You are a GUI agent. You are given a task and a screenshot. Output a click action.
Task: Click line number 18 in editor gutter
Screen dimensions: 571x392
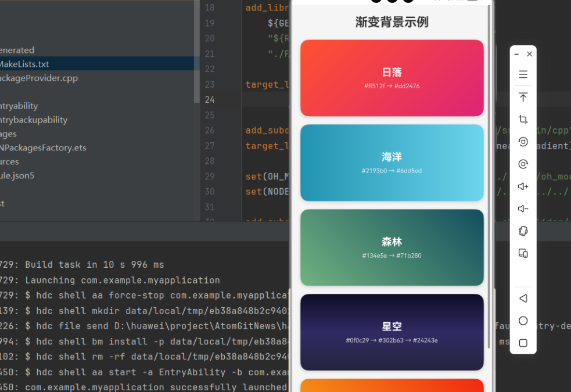(x=210, y=8)
